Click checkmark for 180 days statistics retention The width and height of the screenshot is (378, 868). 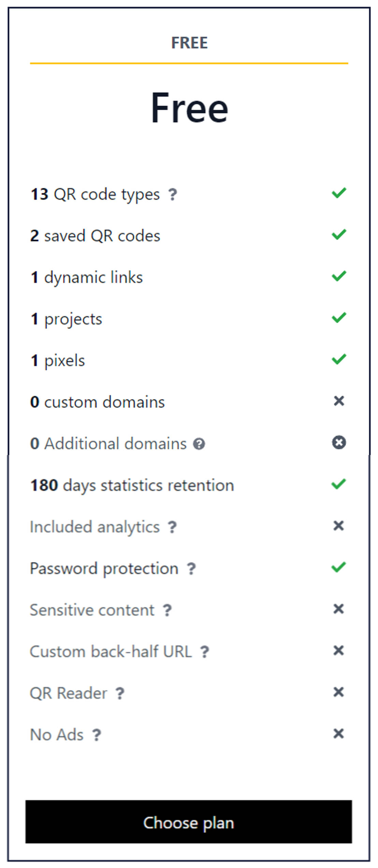tap(339, 484)
